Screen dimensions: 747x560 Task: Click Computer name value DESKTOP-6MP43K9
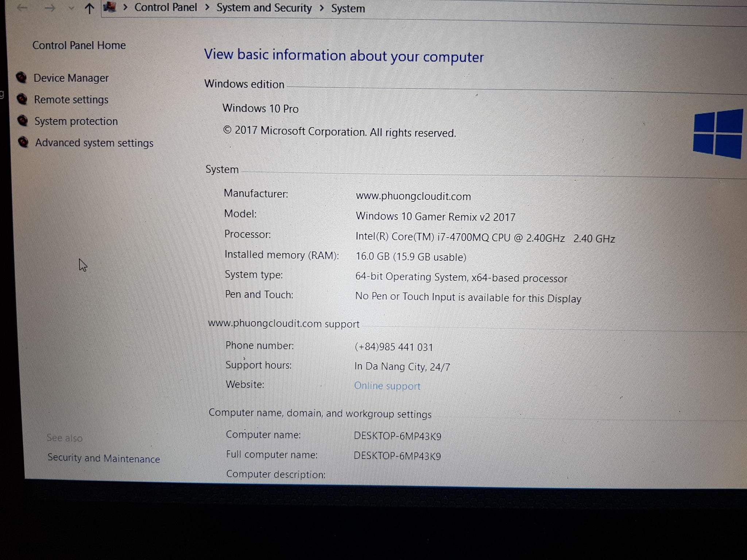point(398,436)
